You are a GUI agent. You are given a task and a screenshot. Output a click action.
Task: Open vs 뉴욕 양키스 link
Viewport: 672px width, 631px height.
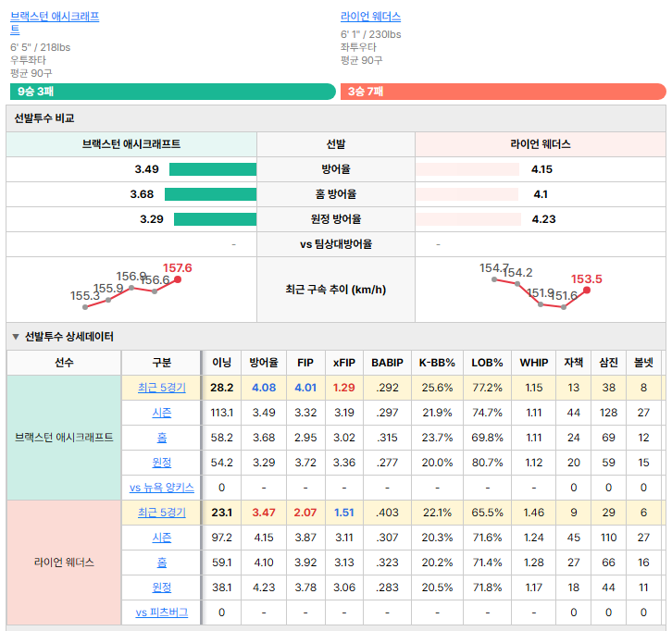click(162, 488)
